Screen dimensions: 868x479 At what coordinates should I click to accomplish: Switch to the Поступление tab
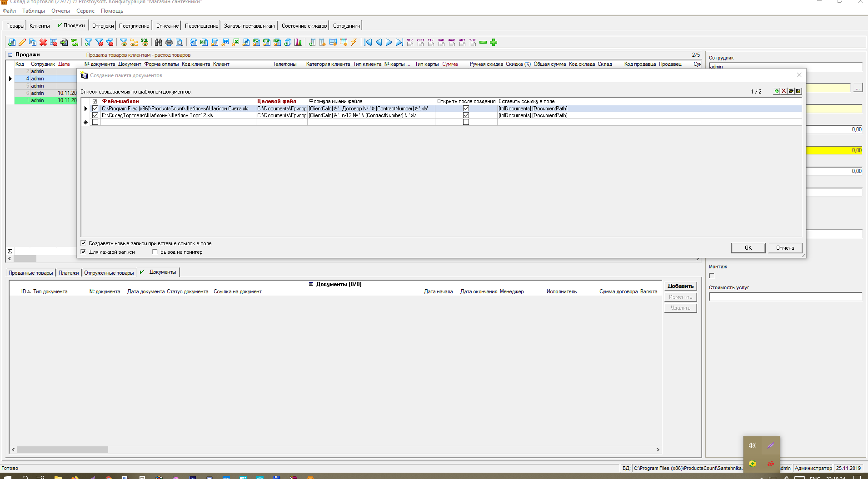(134, 26)
